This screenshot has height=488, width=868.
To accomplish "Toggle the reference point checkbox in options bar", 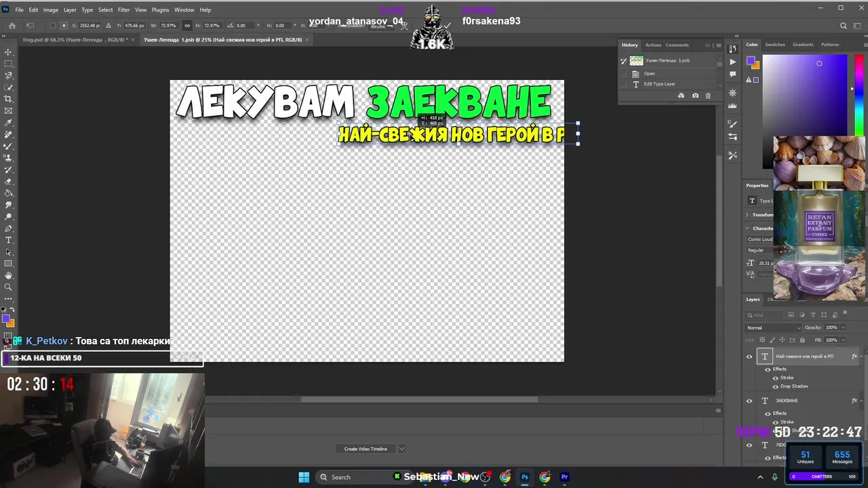I will point(53,26).
